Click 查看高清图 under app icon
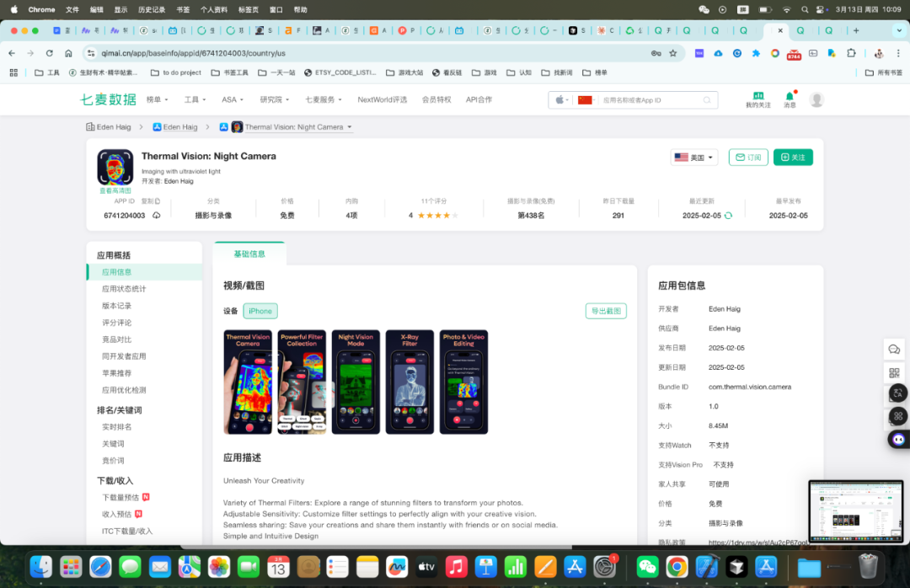 (115, 190)
